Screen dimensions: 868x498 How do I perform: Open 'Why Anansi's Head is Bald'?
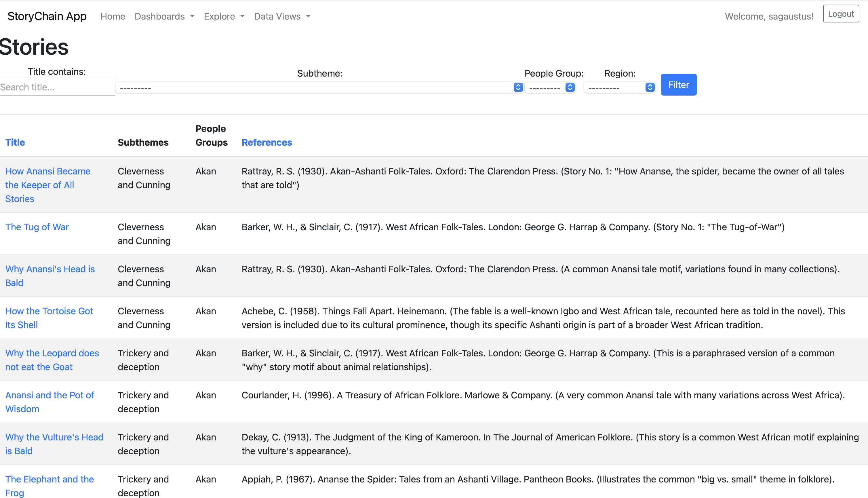click(50, 276)
